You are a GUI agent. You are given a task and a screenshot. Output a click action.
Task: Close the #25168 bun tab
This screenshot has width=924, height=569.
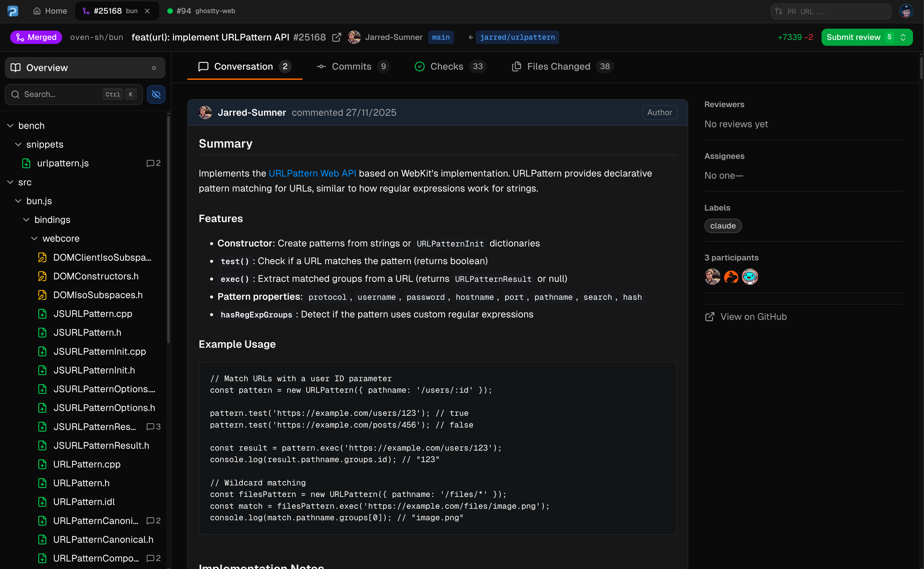(147, 11)
